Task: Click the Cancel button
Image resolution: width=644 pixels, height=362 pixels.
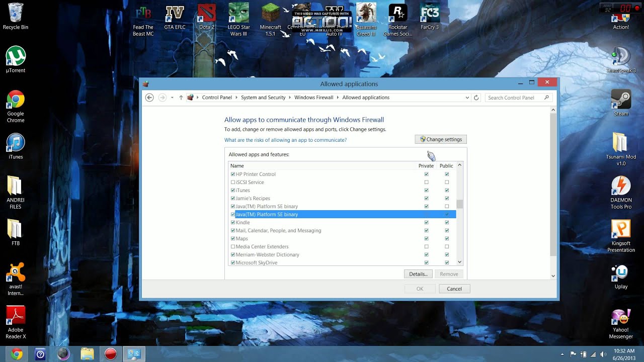Action: click(x=454, y=289)
